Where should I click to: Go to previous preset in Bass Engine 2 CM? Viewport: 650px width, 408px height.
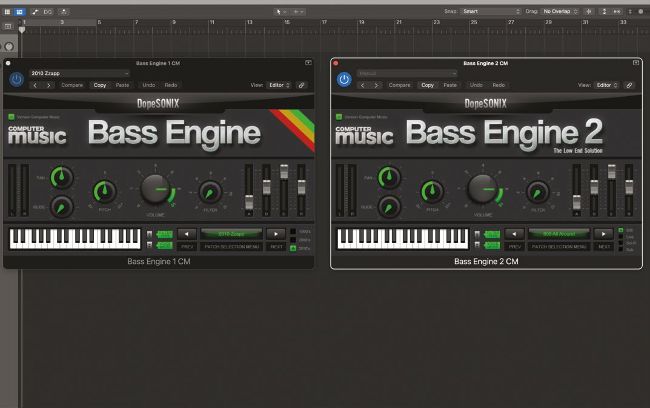[363, 85]
